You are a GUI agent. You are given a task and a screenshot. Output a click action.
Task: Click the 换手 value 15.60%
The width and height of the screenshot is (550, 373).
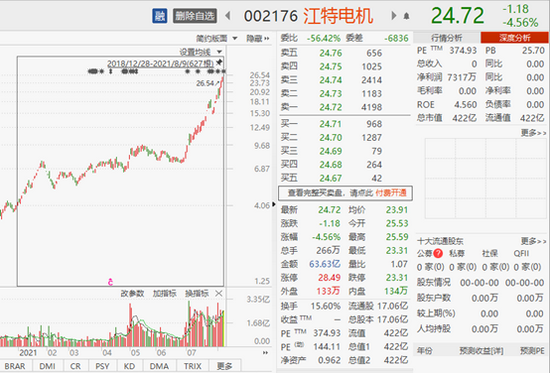(x=325, y=306)
